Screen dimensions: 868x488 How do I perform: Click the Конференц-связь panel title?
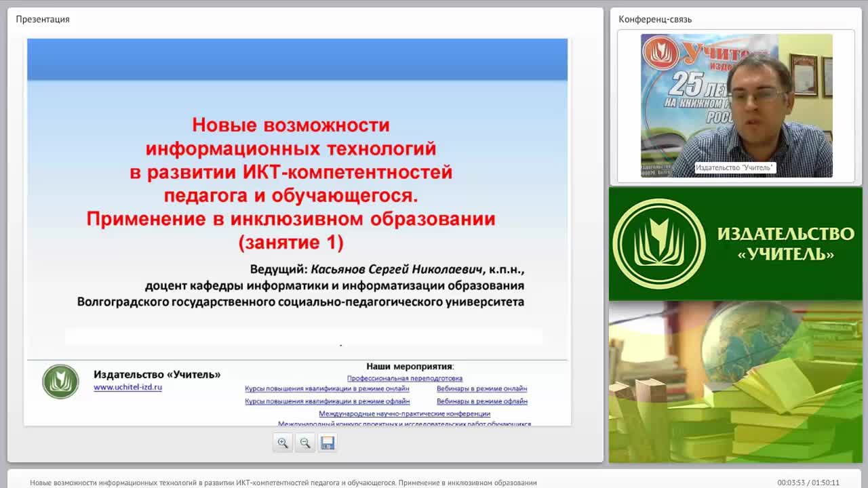pyautogui.click(x=655, y=19)
